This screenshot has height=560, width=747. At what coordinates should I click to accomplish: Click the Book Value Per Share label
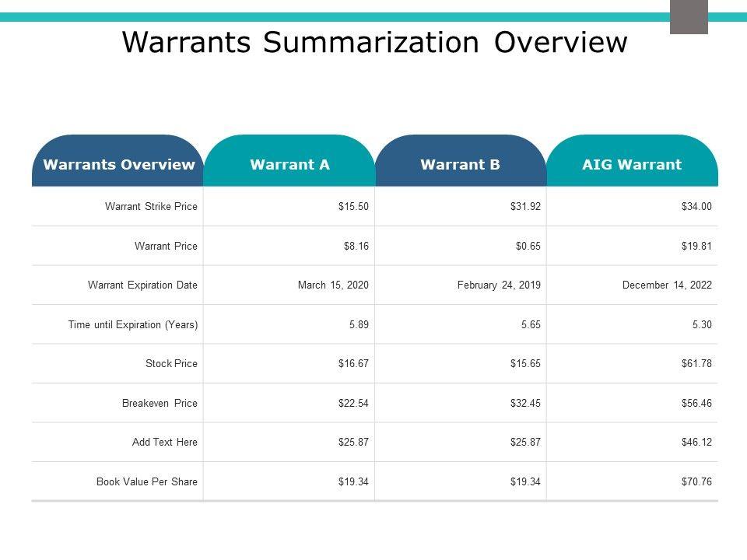(x=147, y=481)
